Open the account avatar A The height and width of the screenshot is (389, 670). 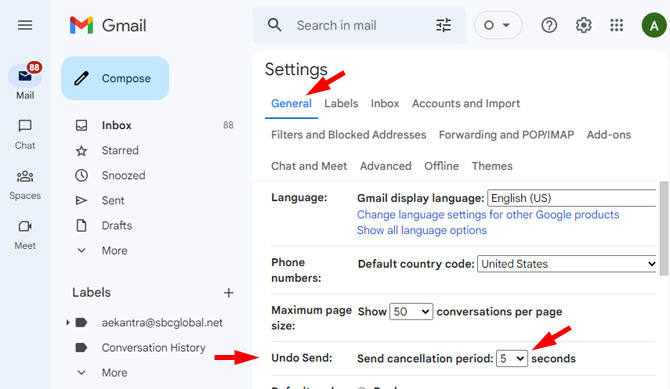654,25
